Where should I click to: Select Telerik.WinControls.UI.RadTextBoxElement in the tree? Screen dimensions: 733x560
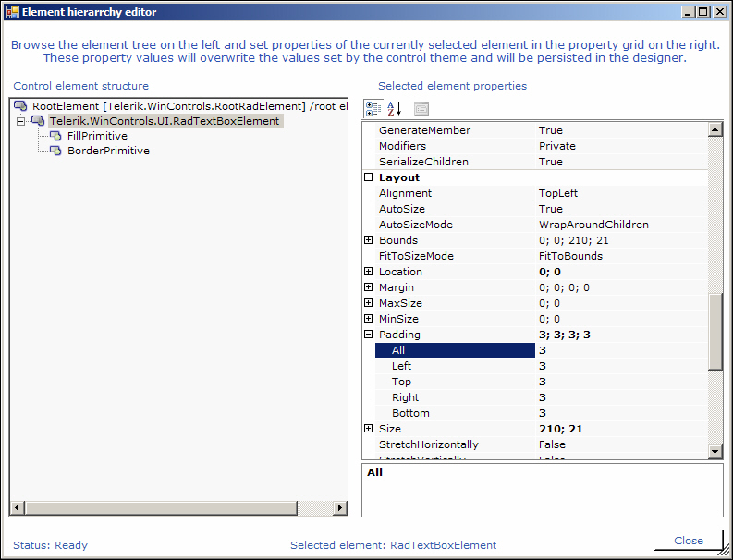165,121
